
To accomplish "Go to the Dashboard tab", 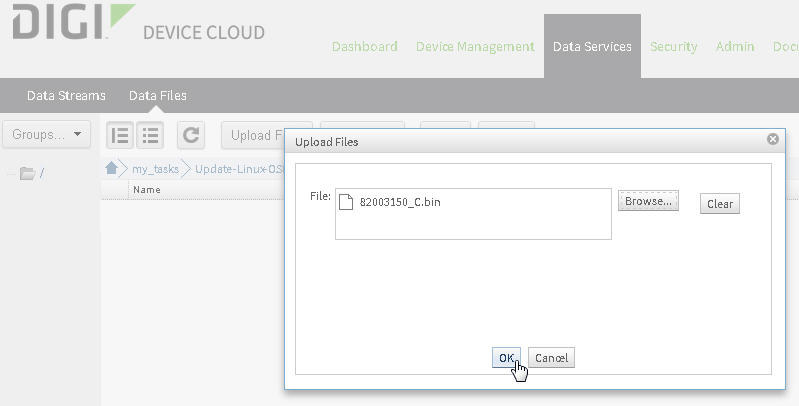I will click(x=364, y=47).
